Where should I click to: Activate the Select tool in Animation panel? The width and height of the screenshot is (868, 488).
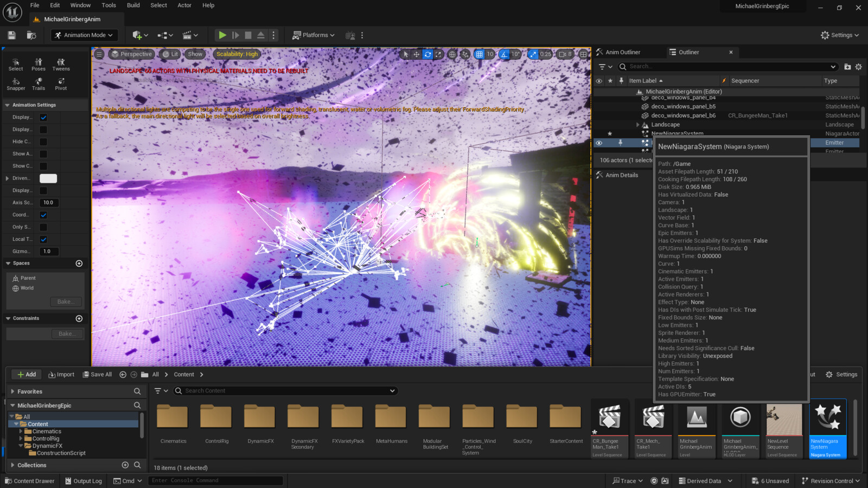point(16,65)
